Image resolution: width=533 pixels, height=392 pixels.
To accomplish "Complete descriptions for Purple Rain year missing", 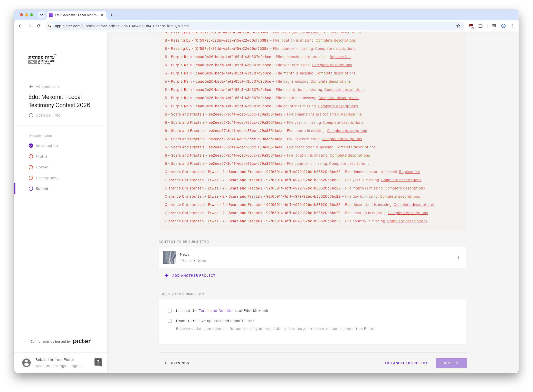I will (332, 65).
